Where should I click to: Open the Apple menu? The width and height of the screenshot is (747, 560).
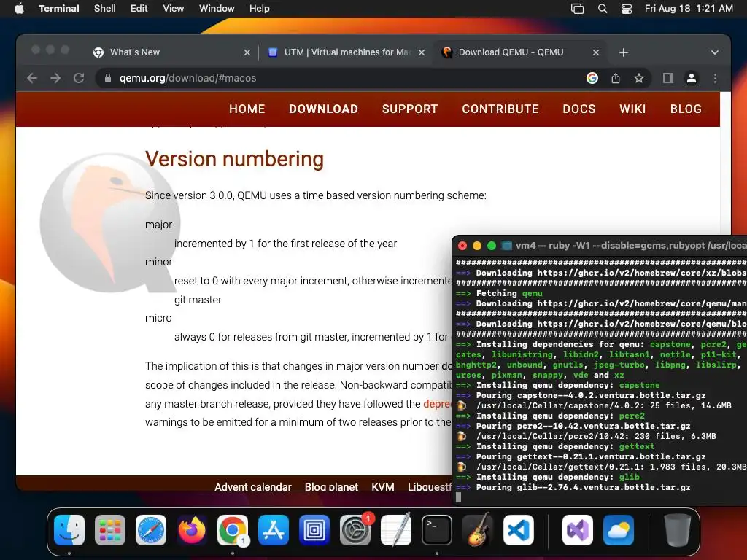click(x=19, y=8)
